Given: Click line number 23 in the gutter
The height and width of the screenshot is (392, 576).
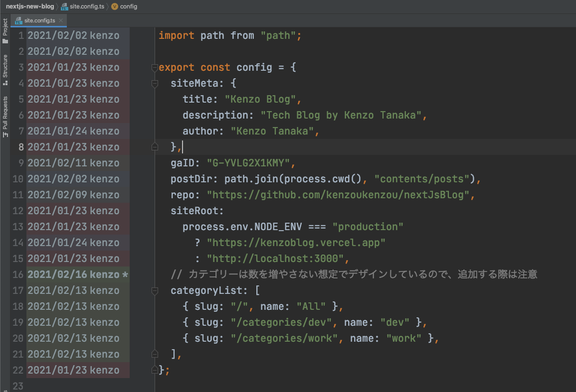Looking at the screenshot, I should [18, 386].
